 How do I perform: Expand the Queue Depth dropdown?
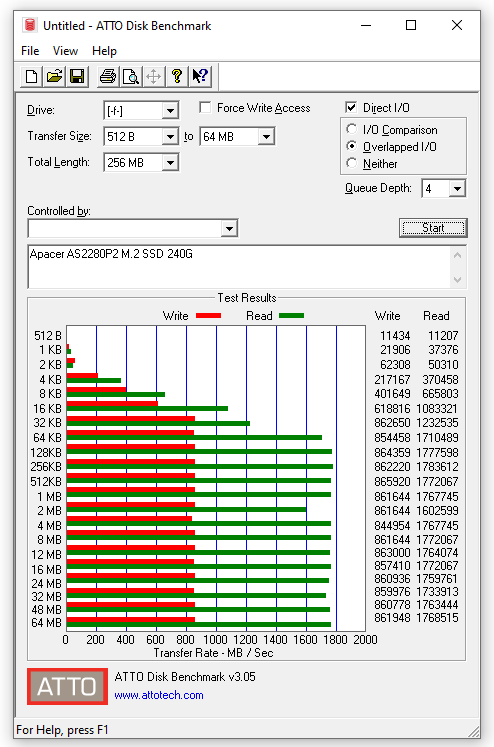457,189
